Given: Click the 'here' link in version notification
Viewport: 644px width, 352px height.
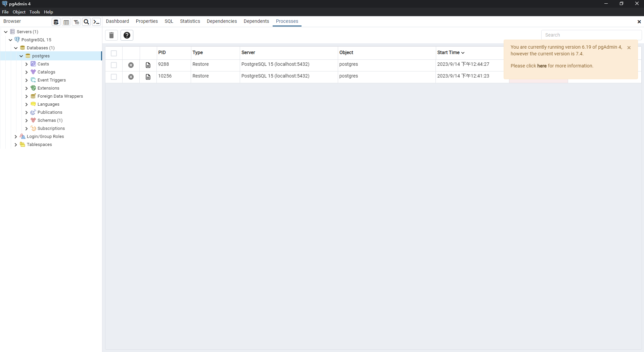Looking at the screenshot, I should coord(542,66).
